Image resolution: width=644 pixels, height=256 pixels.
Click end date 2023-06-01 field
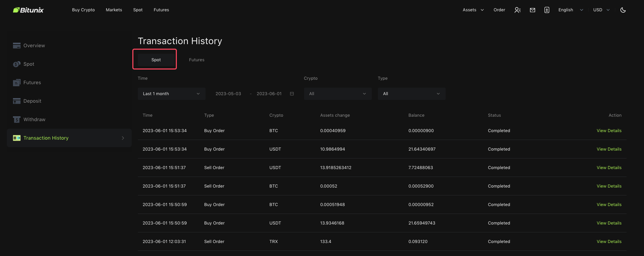[x=269, y=94]
